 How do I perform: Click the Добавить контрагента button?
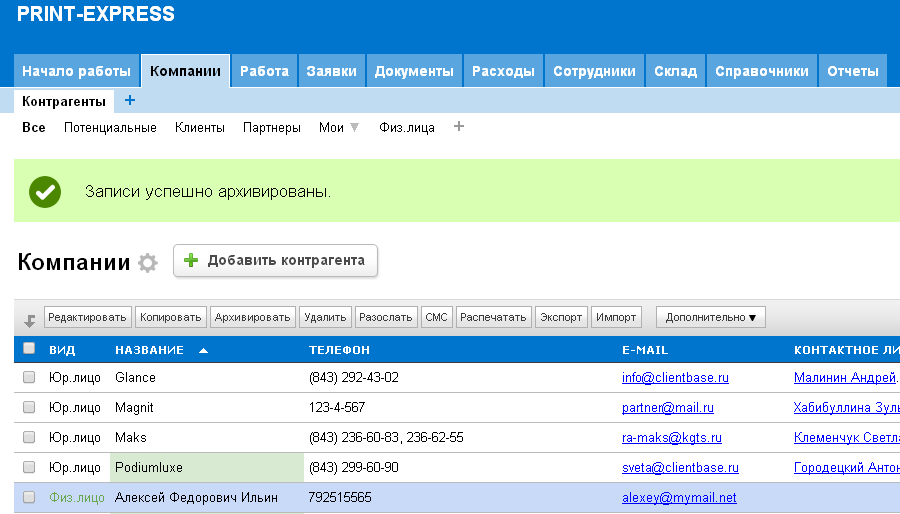pos(275,261)
